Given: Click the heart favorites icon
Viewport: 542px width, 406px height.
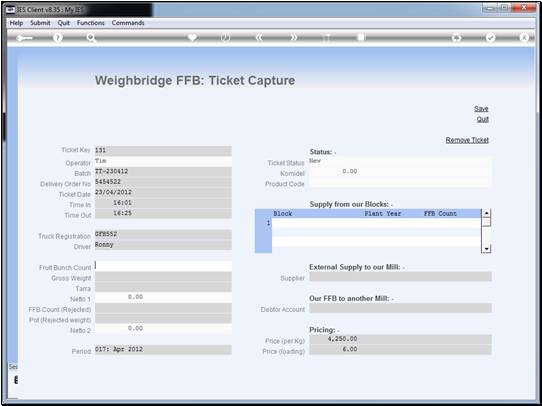Looking at the screenshot, I should [x=192, y=37].
